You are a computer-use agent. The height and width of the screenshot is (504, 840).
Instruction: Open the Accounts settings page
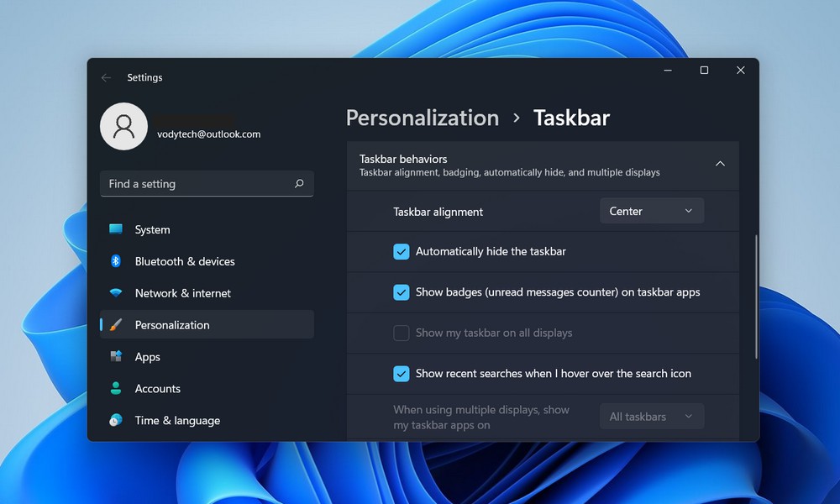click(207, 388)
